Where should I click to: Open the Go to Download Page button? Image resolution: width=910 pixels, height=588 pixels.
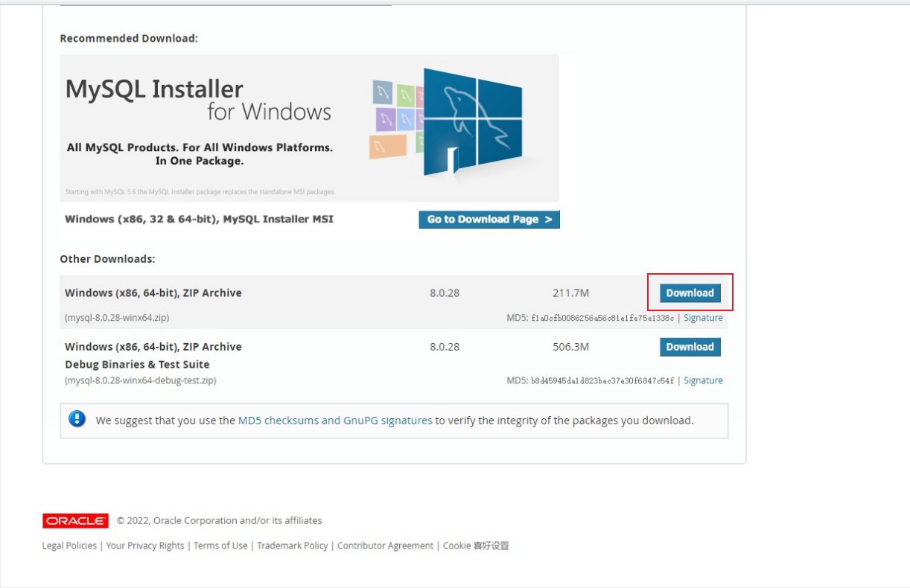pyautogui.click(x=489, y=220)
